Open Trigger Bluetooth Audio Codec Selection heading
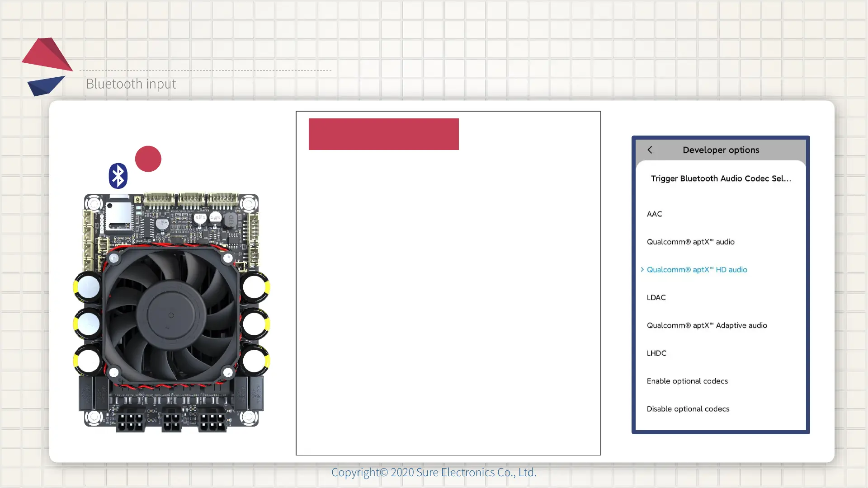868x488 pixels. coord(721,178)
